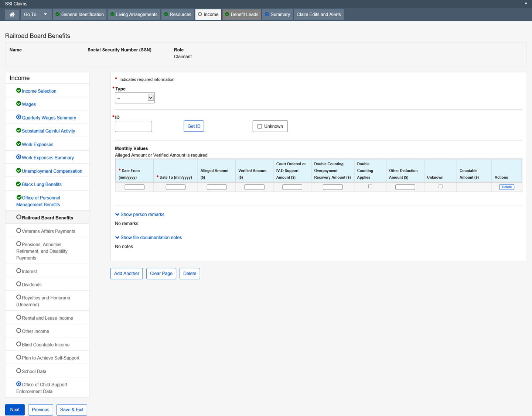Viewport: 532px width, 416px height.
Task: Click the empty circle icon beside Veterans Affairs Payments
Action: coord(18,231)
